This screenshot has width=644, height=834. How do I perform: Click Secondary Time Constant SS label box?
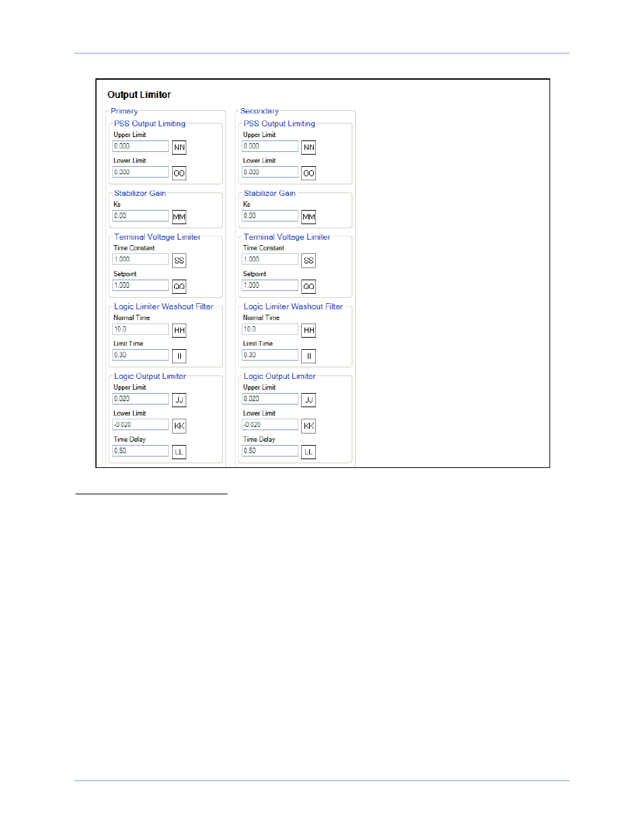(x=308, y=261)
